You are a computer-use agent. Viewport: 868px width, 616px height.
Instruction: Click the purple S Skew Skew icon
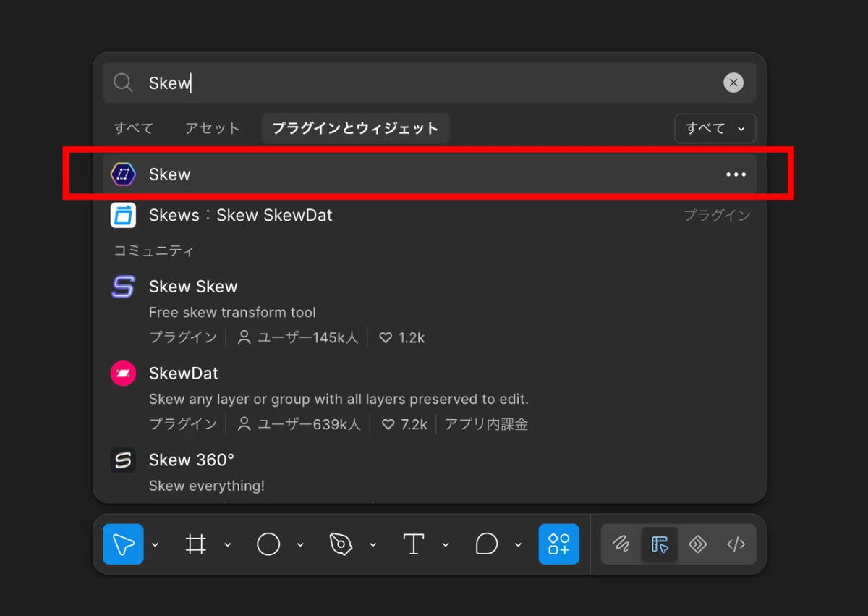(x=123, y=287)
